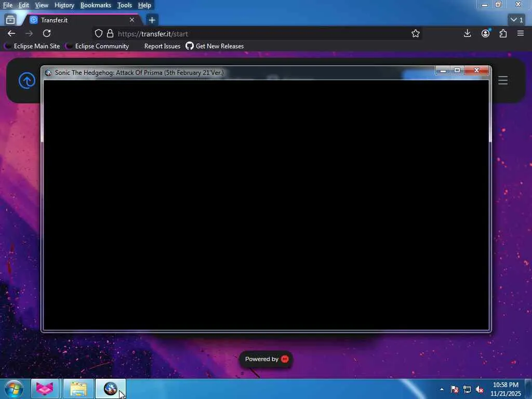Open the Windows Start menu
Viewport: 532px width, 399px height.
tap(14, 389)
